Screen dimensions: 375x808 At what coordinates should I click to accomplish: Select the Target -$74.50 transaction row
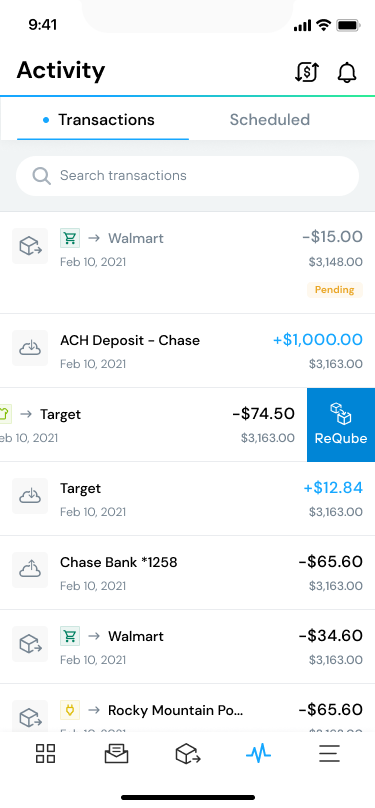point(154,425)
